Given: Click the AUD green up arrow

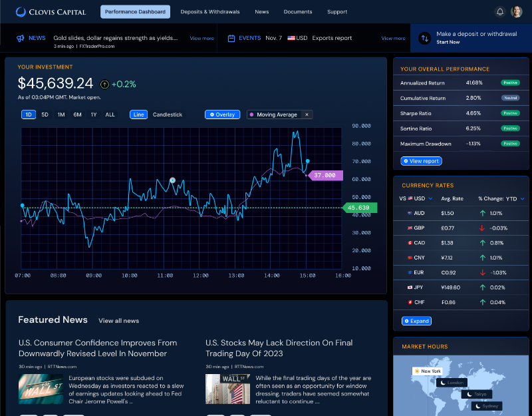Looking at the screenshot, I should pyautogui.click(x=482, y=213).
